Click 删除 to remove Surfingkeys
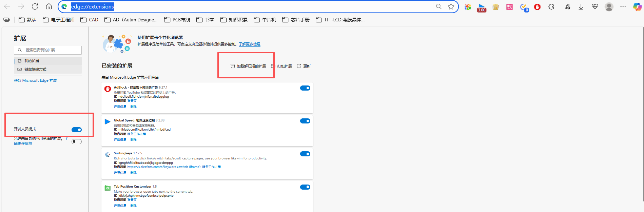 click(133, 173)
